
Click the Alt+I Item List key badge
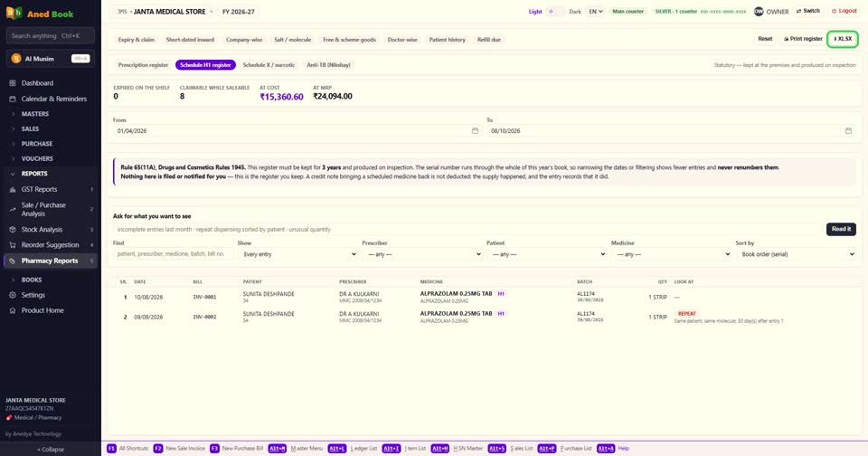(392, 448)
